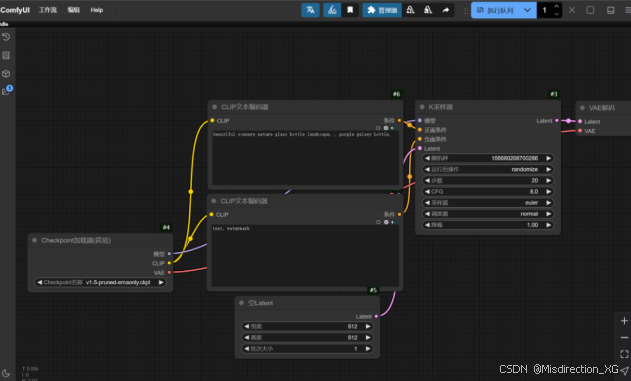
Task: Collapse the VAE解码 node via its dot
Action: click(582, 108)
